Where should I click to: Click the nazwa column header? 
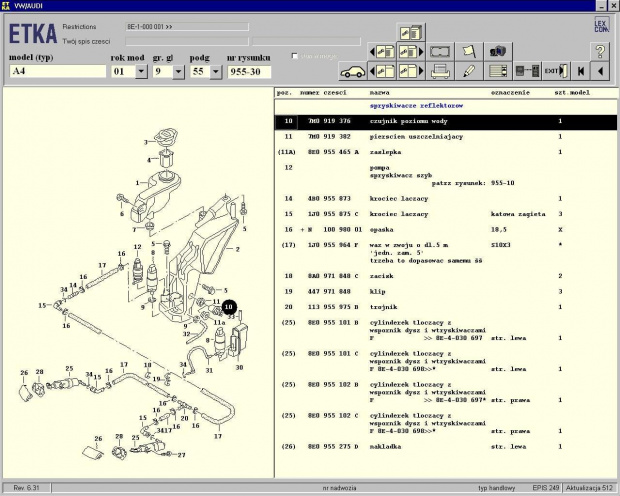point(380,93)
